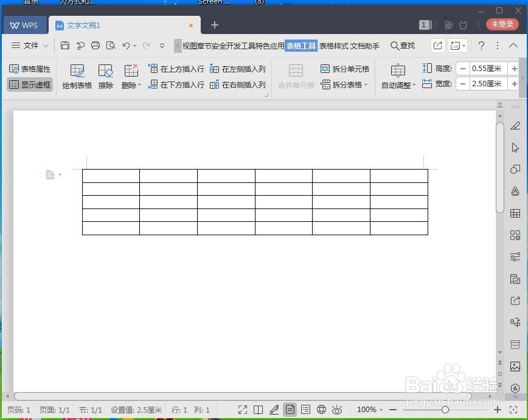Image resolution: width=528 pixels, height=420 pixels.
Task: Click the pen tool in right sidebar
Action: (515, 126)
